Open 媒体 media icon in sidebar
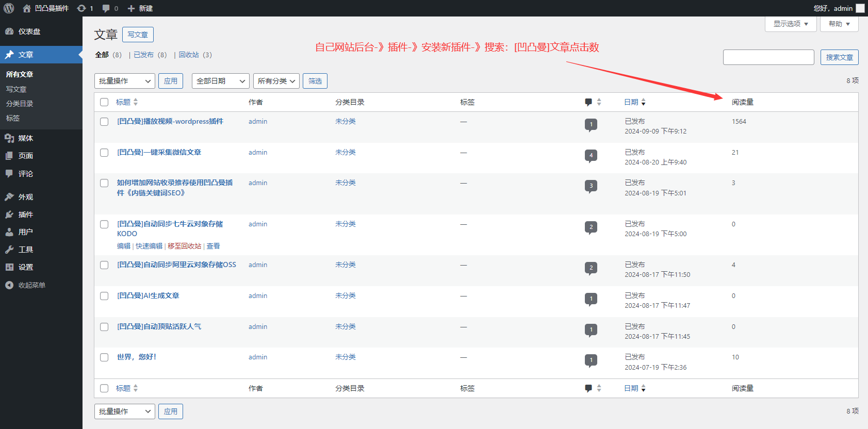This screenshot has height=429, width=868. pyautogui.click(x=9, y=138)
